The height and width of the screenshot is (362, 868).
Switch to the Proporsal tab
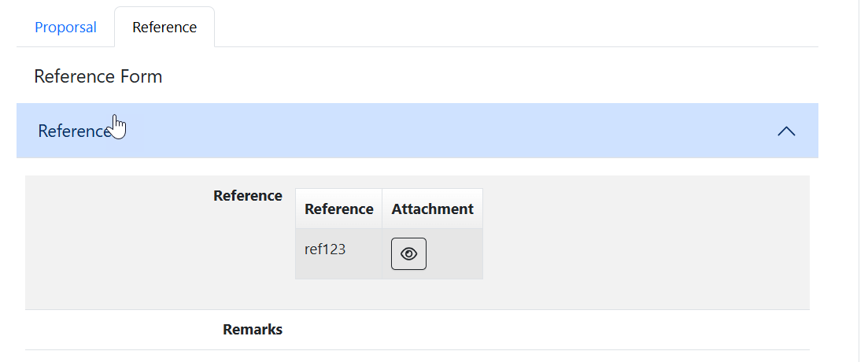point(65,28)
